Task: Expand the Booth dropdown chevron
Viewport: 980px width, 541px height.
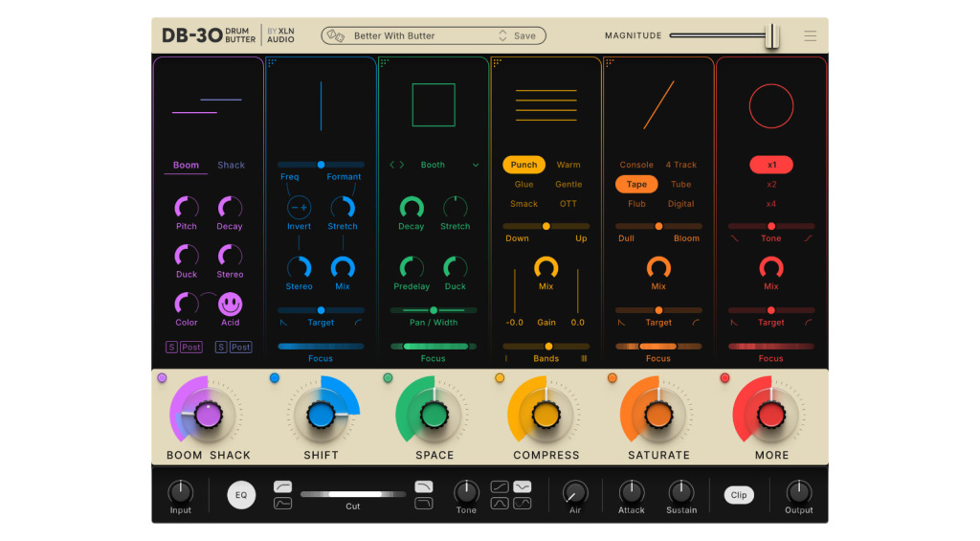Action: point(476,165)
